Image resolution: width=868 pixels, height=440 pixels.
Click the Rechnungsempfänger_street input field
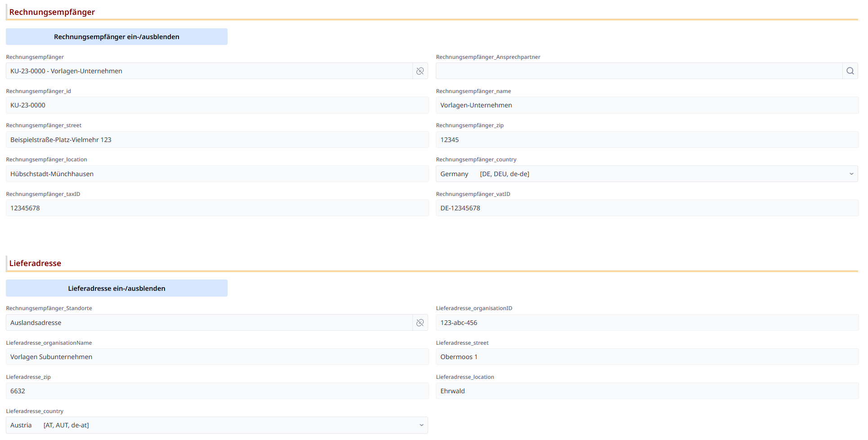pos(217,140)
